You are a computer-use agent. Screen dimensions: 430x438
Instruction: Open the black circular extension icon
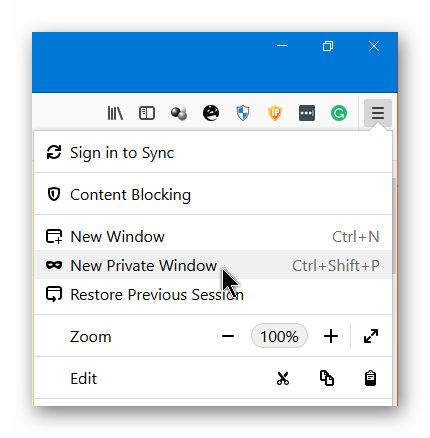(x=211, y=113)
